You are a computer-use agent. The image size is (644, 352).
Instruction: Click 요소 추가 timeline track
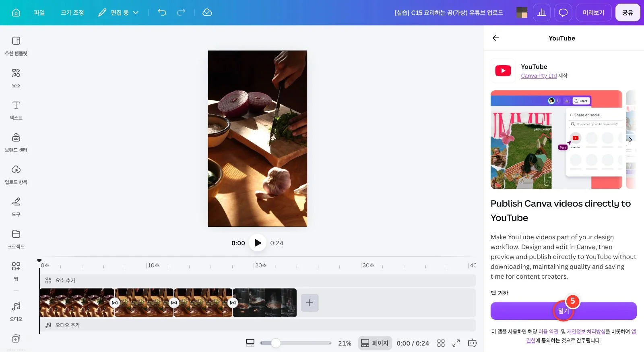(x=258, y=280)
